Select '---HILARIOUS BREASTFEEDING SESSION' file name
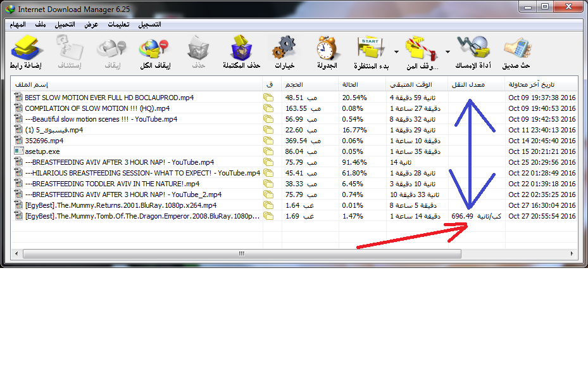 point(142,173)
